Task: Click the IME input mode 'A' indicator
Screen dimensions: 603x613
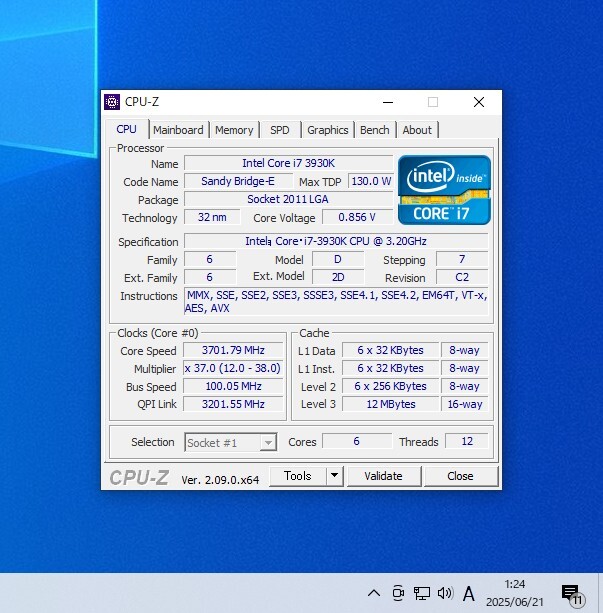Action: tap(468, 593)
